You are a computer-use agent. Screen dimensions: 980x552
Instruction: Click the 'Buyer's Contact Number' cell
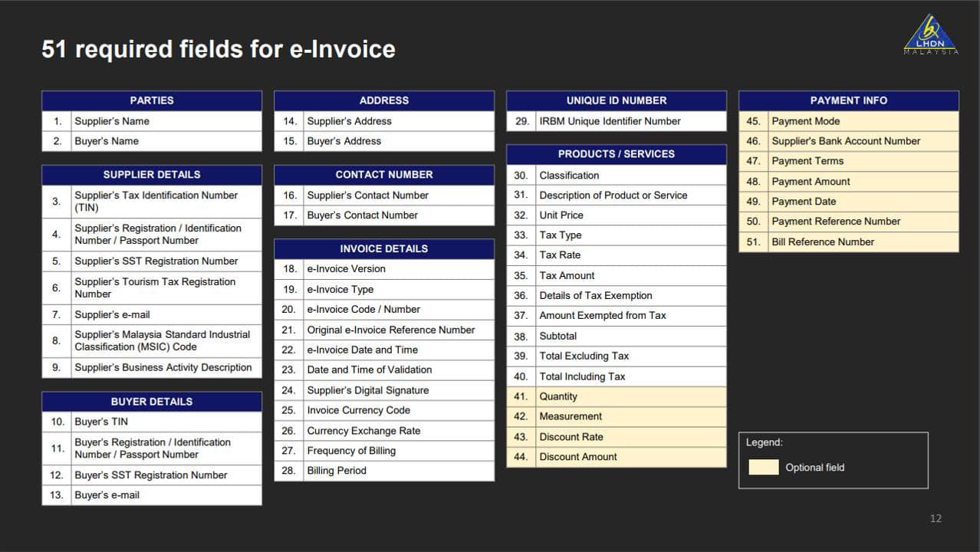(399, 215)
